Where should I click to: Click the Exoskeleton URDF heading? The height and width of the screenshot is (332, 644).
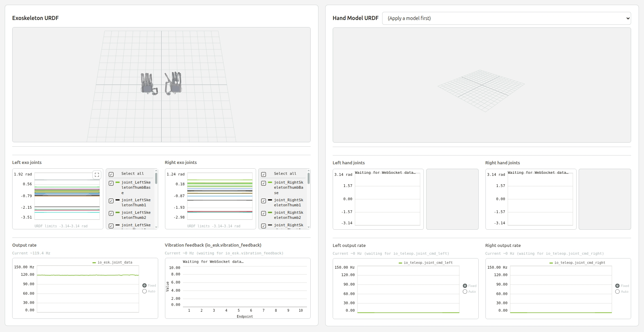(36, 18)
